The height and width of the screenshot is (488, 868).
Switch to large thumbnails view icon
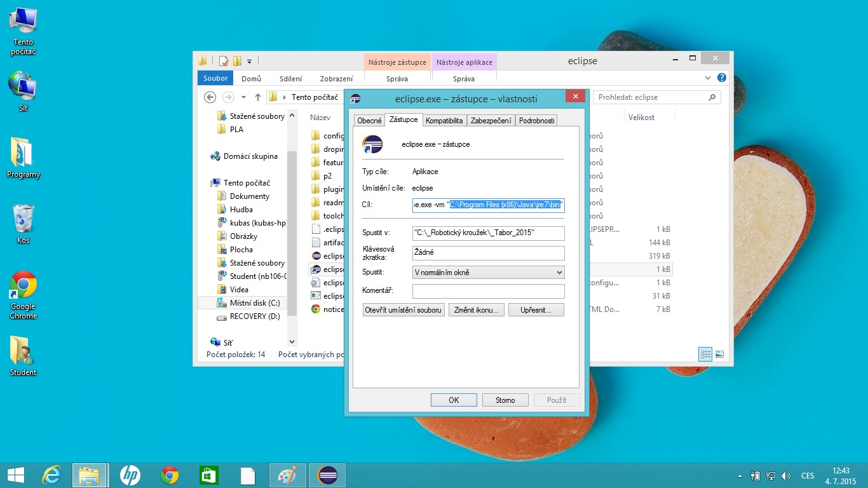[719, 354]
